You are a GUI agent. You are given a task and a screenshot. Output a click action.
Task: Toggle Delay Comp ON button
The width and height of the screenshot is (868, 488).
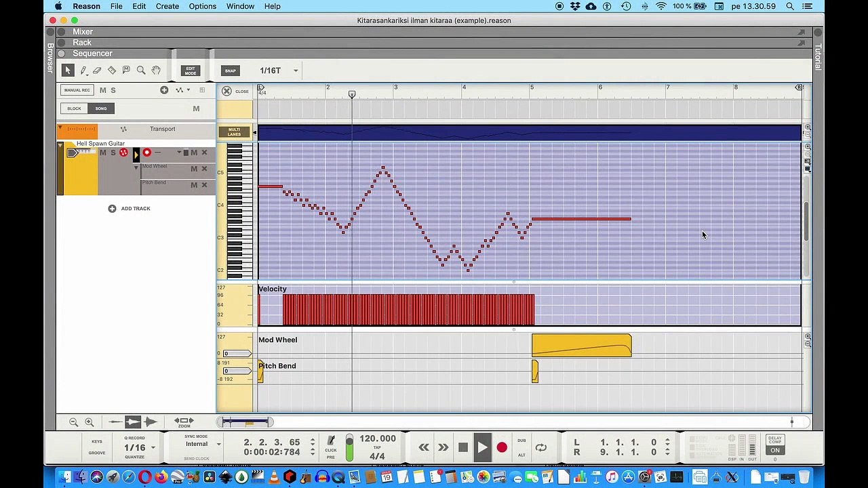(775, 450)
